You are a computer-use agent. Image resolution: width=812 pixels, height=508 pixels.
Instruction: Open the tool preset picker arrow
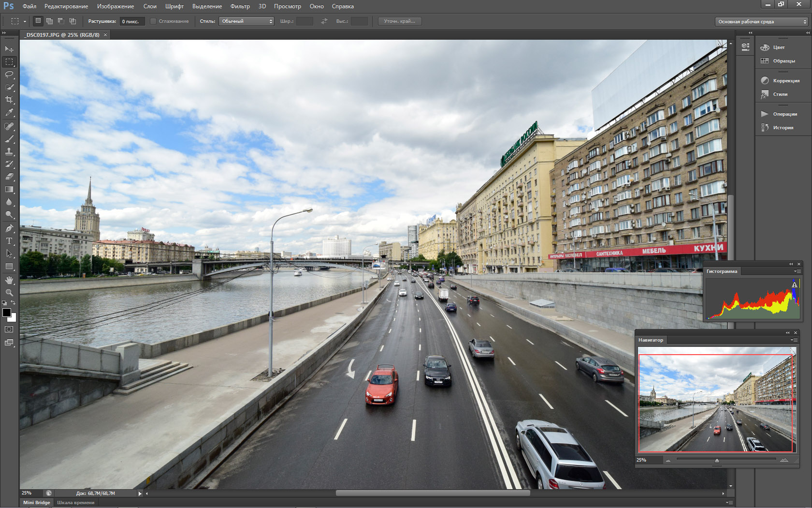[25, 22]
